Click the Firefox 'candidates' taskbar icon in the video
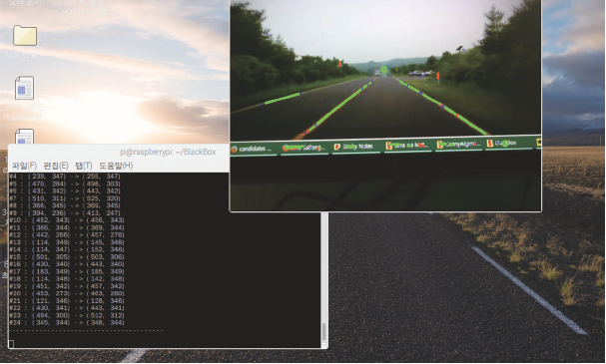606x364 pixels. click(234, 149)
